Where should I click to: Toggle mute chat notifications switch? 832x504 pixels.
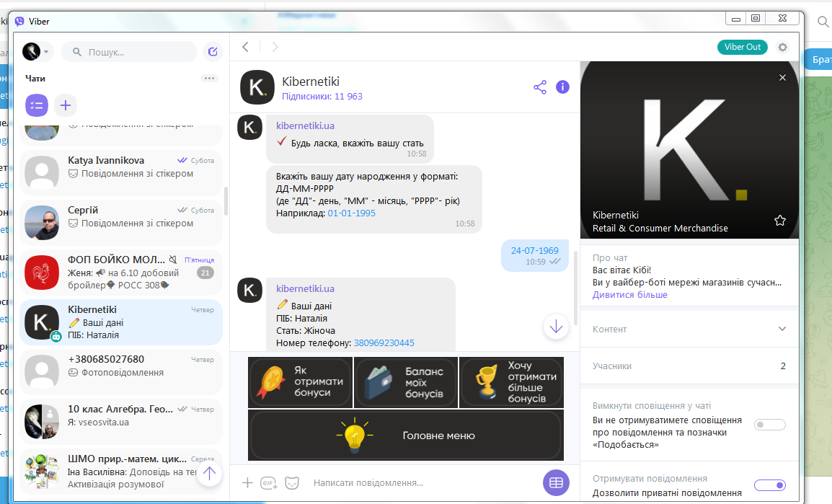770,425
